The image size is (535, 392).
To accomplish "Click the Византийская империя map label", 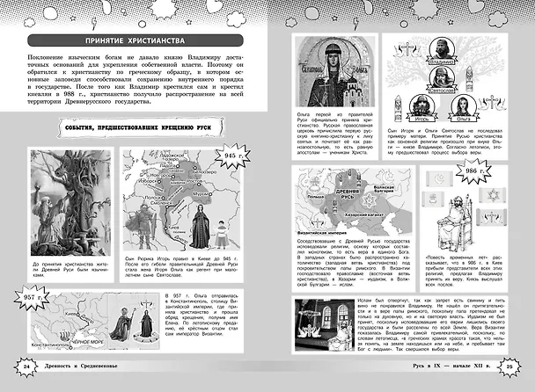I will (322, 233).
